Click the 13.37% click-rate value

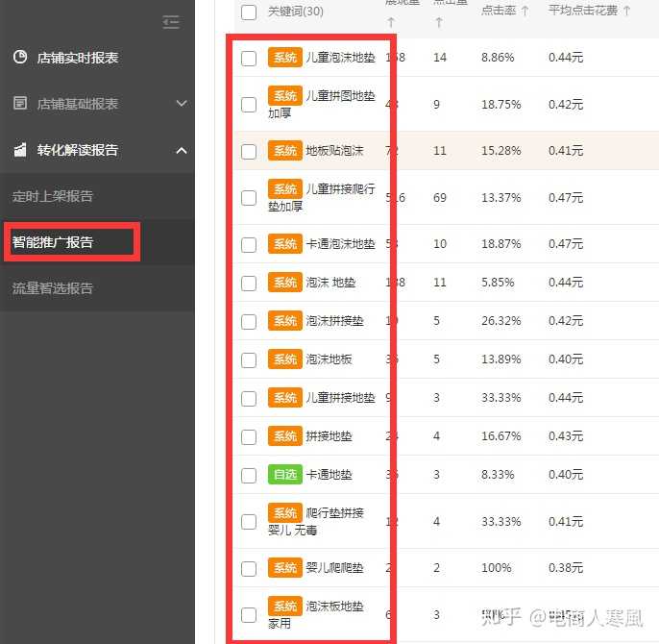point(501,198)
